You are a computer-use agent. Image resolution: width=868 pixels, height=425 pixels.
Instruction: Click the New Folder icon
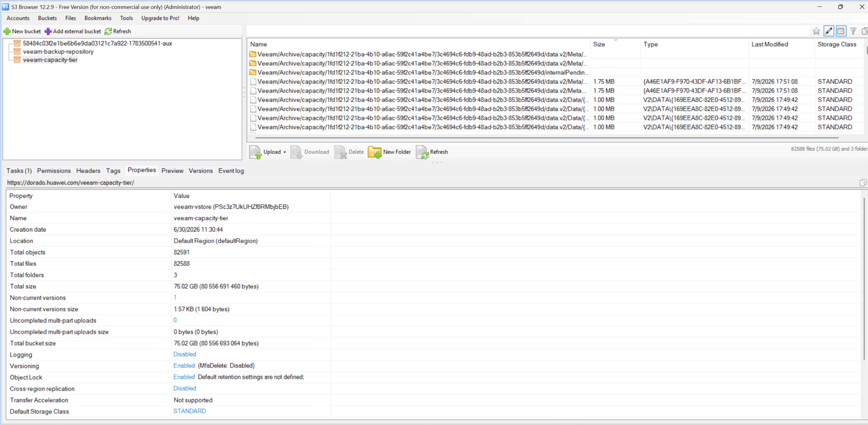click(x=375, y=152)
